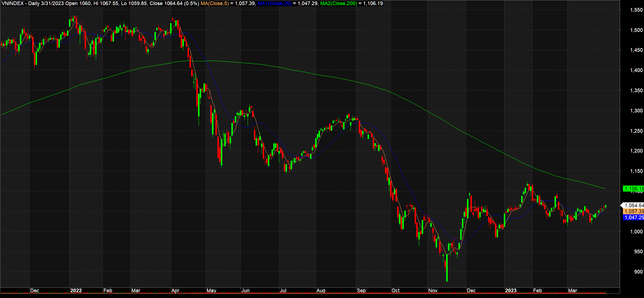Select the orange 1,057.39 value tag
644x298 pixels.
coord(633,211)
